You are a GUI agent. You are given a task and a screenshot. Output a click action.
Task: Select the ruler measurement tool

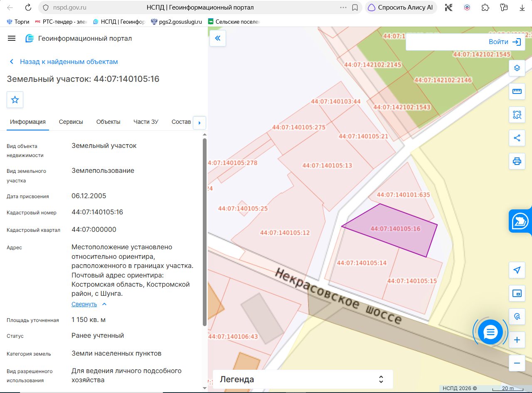tap(517, 91)
